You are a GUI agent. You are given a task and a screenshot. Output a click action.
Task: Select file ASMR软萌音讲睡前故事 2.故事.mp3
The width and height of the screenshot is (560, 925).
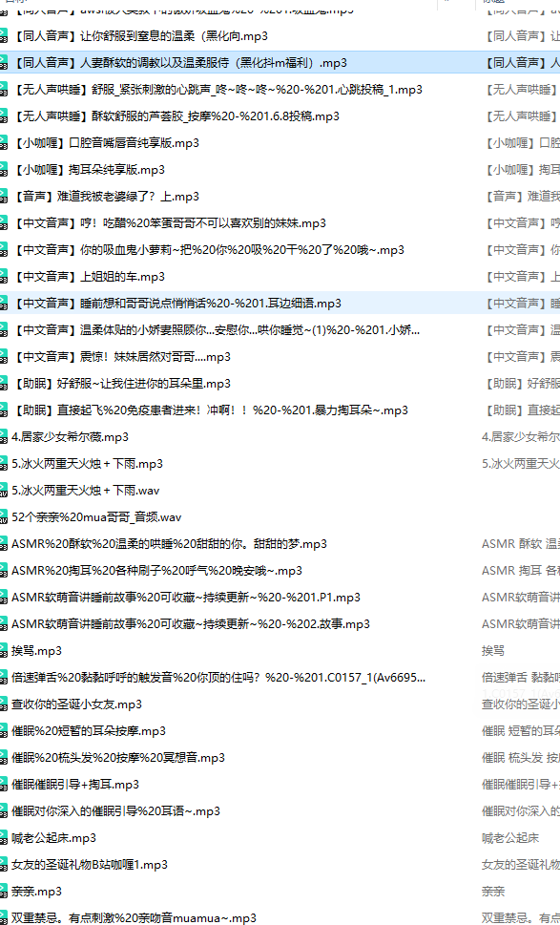click(191, 624)
